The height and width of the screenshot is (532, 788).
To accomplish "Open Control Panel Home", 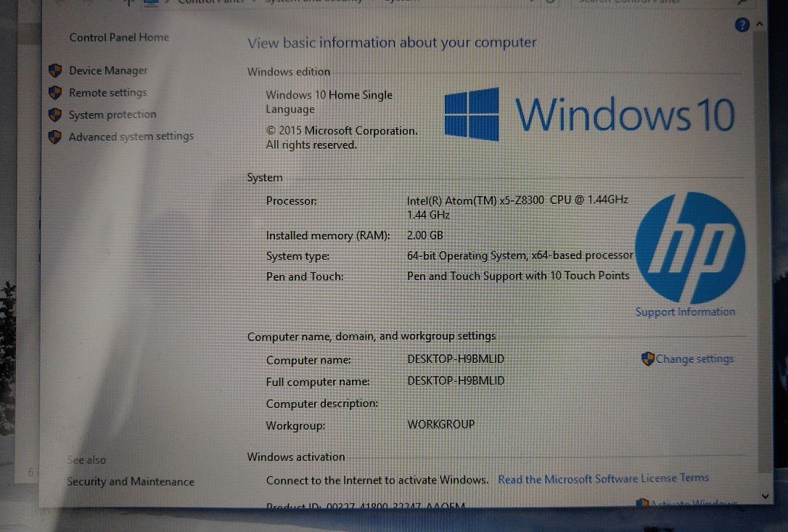I will pos(119,37).
